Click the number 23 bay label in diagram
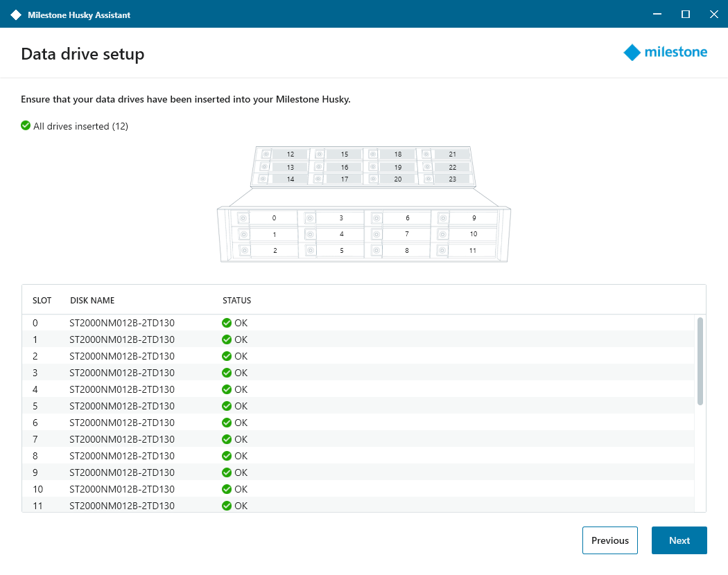This screenshot has height=575, width=728. pyautogui.click(x=453, y=179)
